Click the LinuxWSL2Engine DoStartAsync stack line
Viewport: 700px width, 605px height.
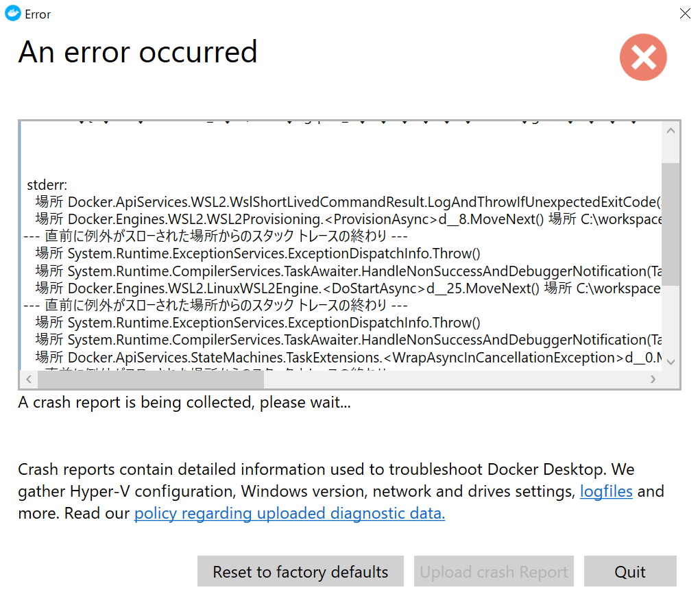coord(348,288)
